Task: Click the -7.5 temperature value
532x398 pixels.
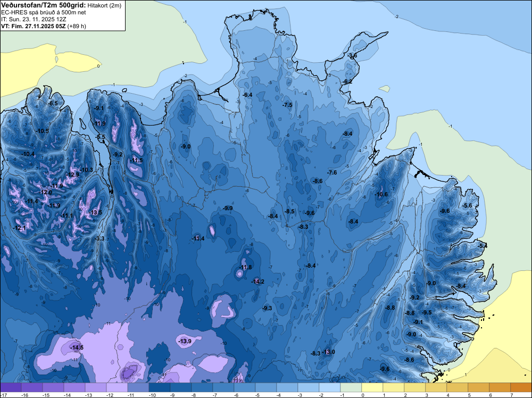Action: coord(287,105)
